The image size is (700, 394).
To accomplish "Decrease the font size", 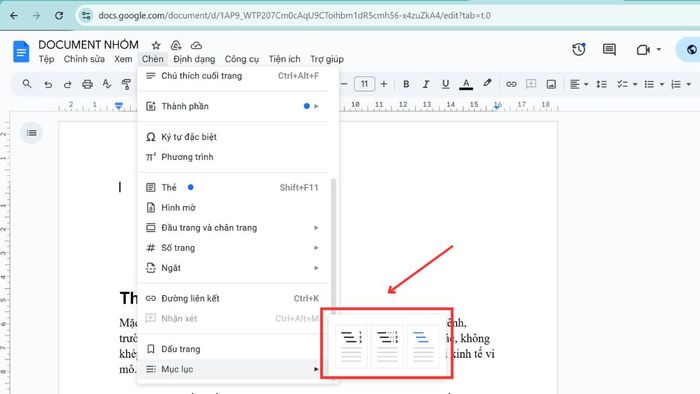I will click(x=344, y=84).
